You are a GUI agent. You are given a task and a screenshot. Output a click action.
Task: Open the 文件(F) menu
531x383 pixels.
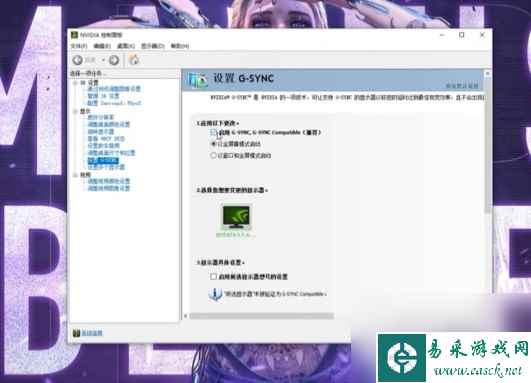(x=79, y=46)
